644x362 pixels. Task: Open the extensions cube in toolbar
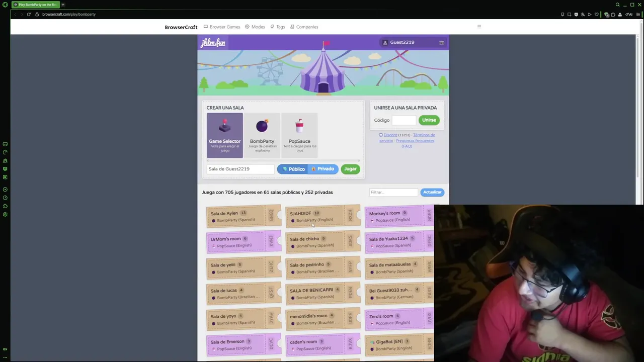pyautogui.click(x=613, y=14)
